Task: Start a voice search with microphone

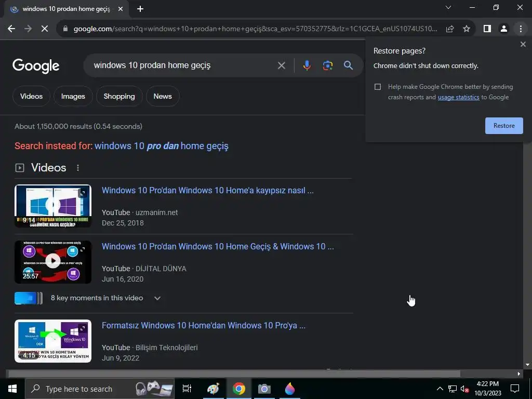Action: [x=307, y=65]
